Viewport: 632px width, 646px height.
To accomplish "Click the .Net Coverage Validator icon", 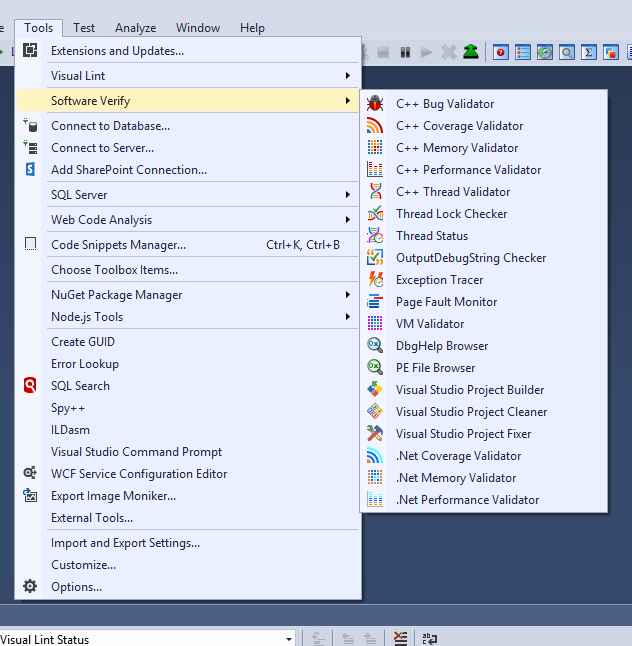I will [375, 456].
